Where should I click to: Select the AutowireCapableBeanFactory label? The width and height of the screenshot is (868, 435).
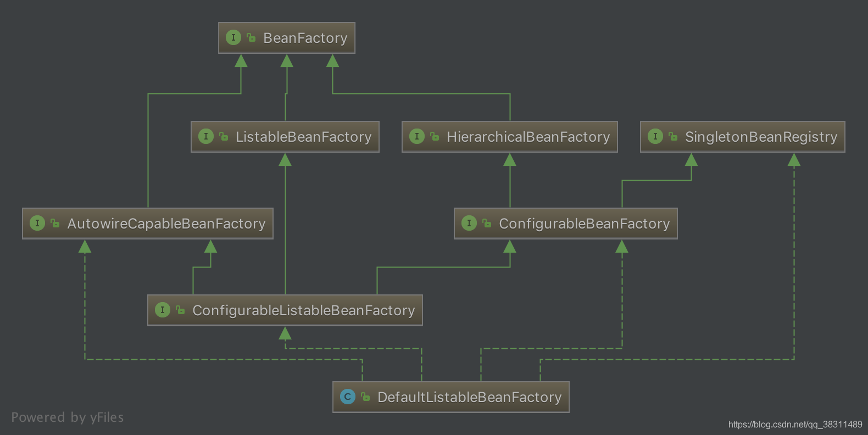(166, 224)
